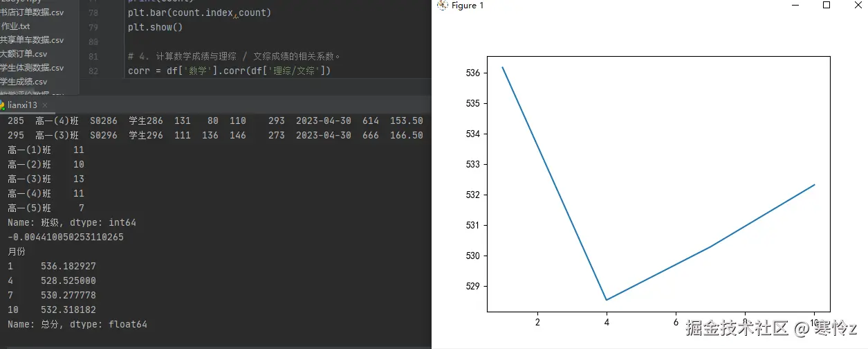Click the 高一(5)班 7 output line
This screenshot has height=349, width=868.
46,208
